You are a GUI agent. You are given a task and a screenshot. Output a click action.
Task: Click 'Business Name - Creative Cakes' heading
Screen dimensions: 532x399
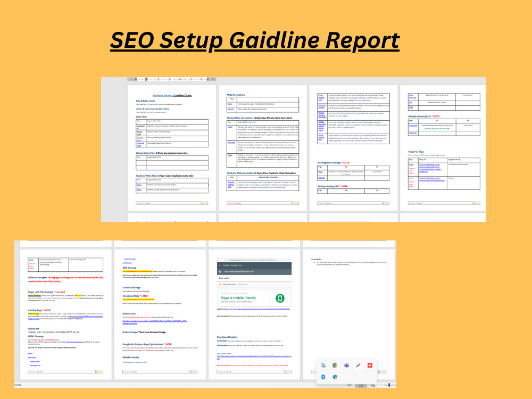pos(172,95)
